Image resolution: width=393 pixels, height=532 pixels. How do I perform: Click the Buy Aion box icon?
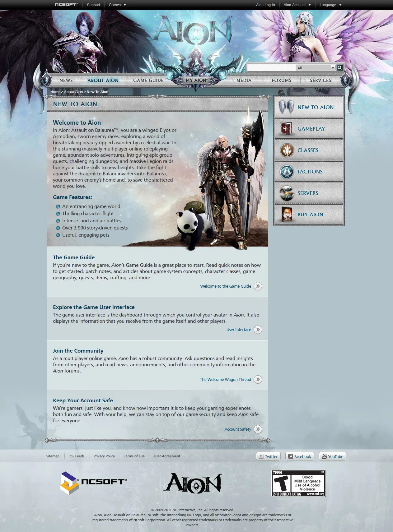287,214
